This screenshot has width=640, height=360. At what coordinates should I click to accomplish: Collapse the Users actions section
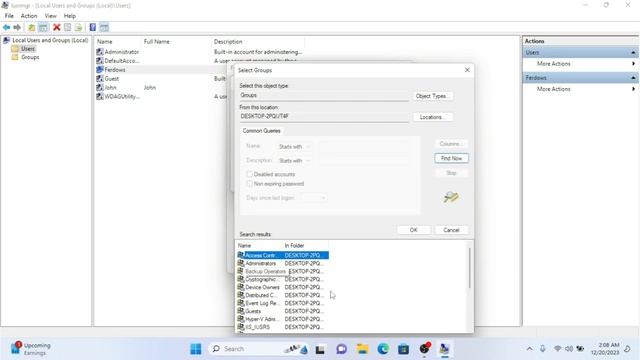633,53
